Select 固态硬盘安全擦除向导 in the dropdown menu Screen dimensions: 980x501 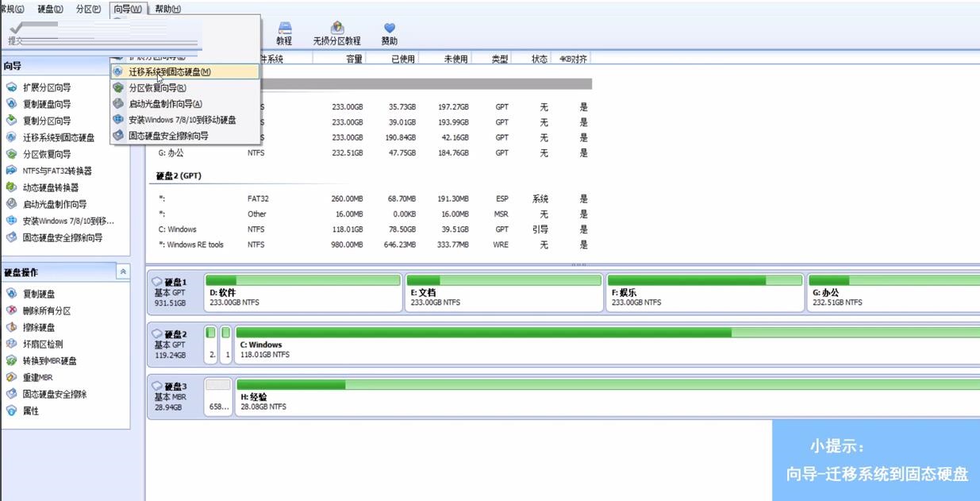[x=185, y=136]
